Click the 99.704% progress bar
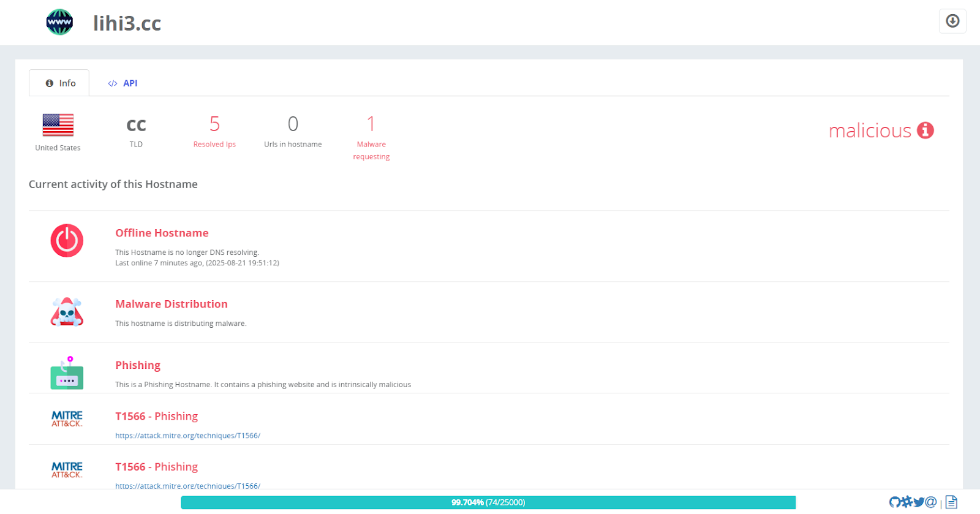The height and width of the screenshot is (514, 980). click(488, 502)
